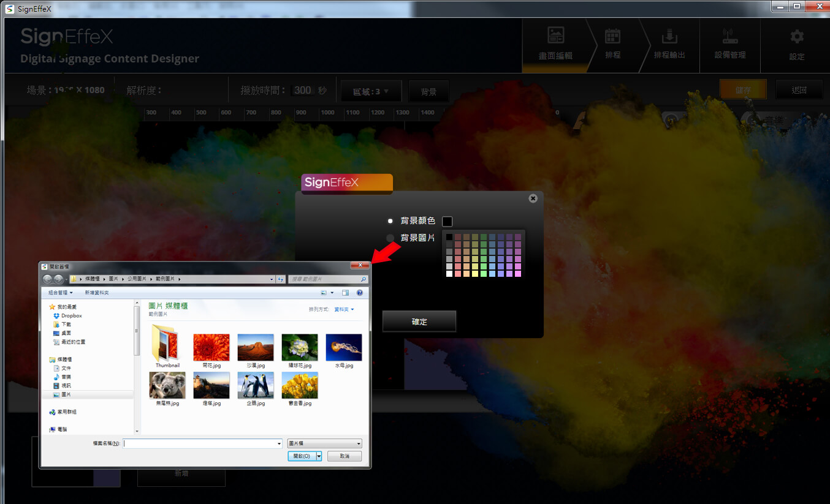This screenshot has width=830, height=504.
Task: Click the 檔案名稱 file name input field
Action: 202,443
